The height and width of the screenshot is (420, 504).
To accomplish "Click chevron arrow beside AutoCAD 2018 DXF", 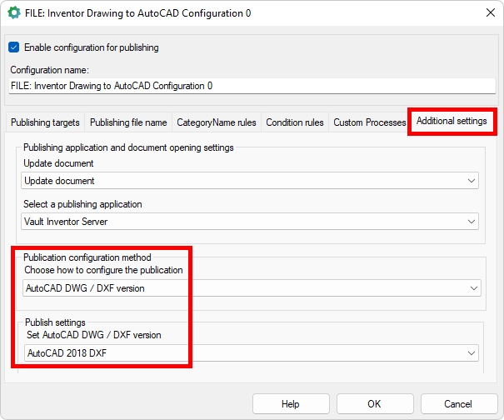I will pyautogui.click(x=472, y=353).
